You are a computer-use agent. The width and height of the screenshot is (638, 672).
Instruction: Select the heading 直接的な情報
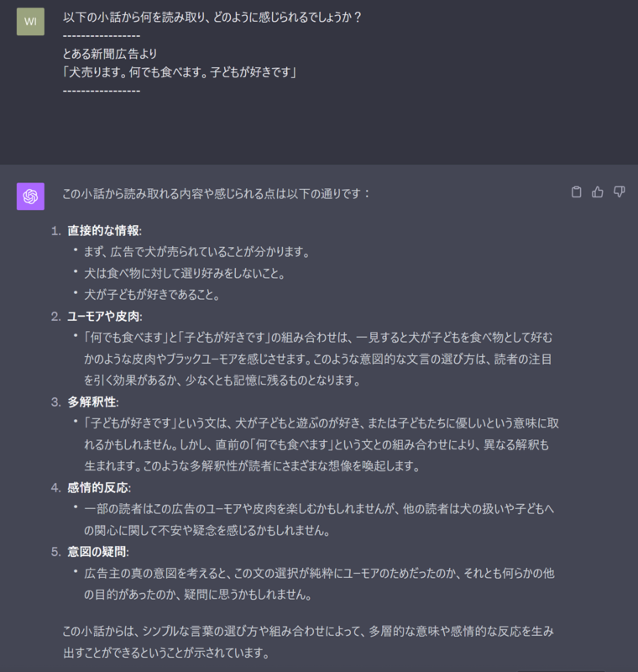pyautogui.click(x=104, y=230)
